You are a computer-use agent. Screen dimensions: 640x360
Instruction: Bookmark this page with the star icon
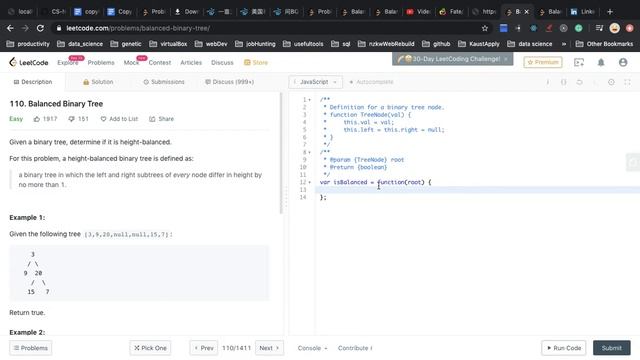pyautogui.click(x=484, y=28)
